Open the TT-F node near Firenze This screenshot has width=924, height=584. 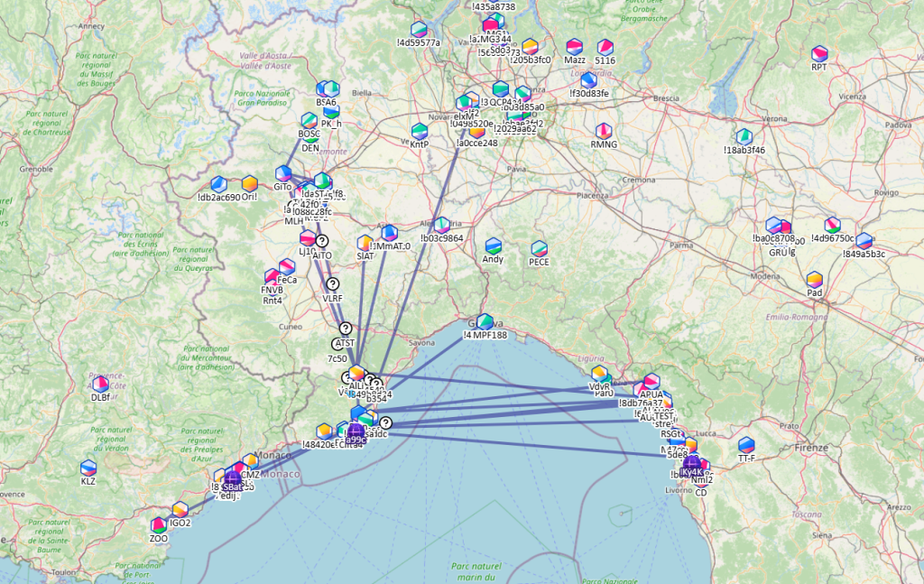click(x=746, y=445)
